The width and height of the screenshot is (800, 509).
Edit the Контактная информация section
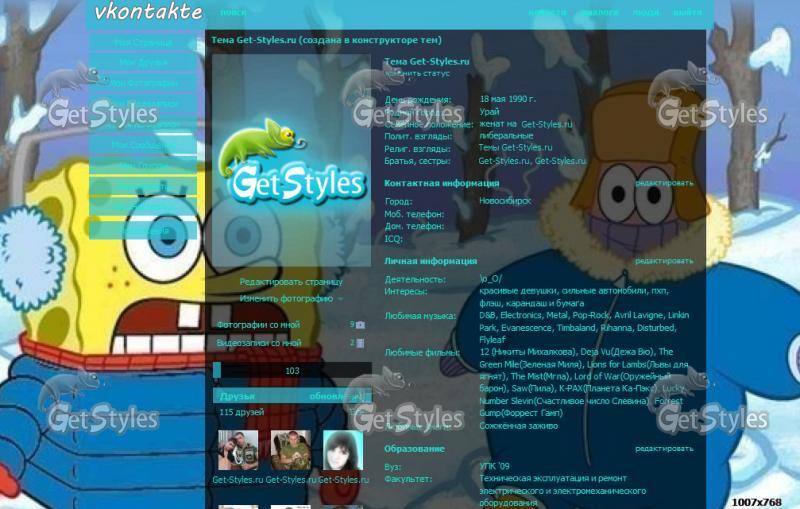(663, 184)
